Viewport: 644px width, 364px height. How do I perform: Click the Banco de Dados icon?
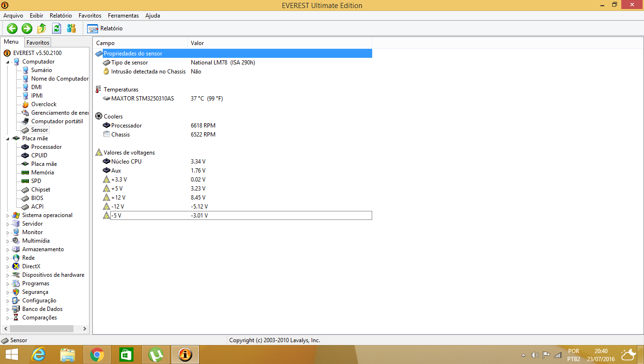coord(17,309)
